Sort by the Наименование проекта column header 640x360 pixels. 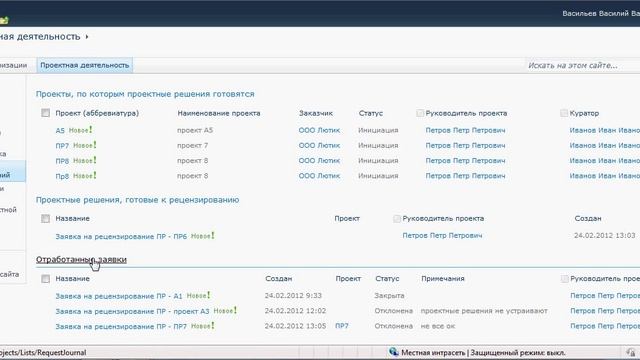[219, 113]
